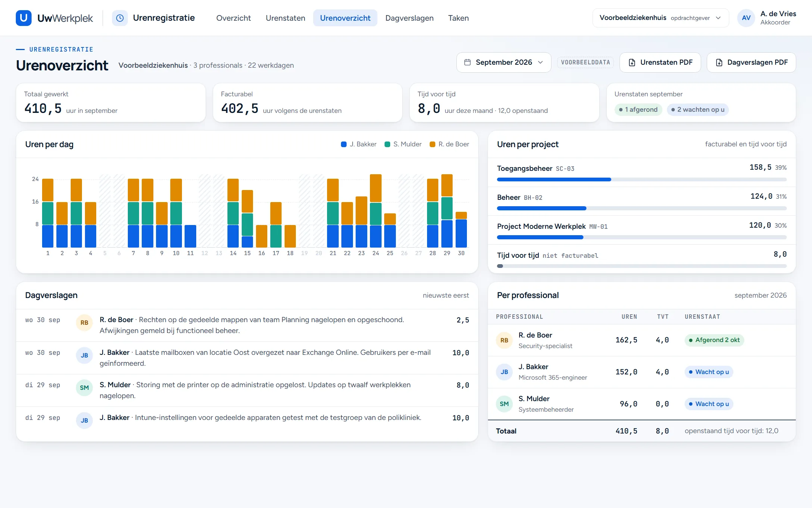The height and width of the screenshot is (508, 812).
Task: Click the calendar icon in month selector
Action: pyautogui.click(x=467, y=62)
